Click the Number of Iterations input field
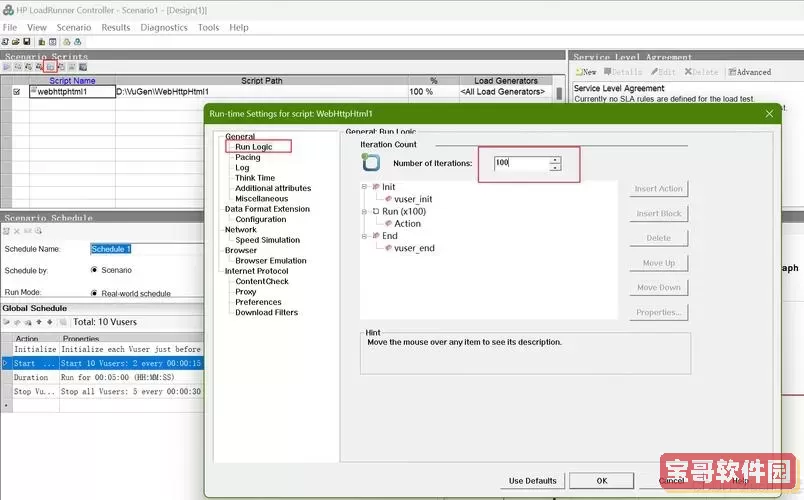Image resolution: width=804 pixels, height=500 pixels. click(x=521, y=163)
